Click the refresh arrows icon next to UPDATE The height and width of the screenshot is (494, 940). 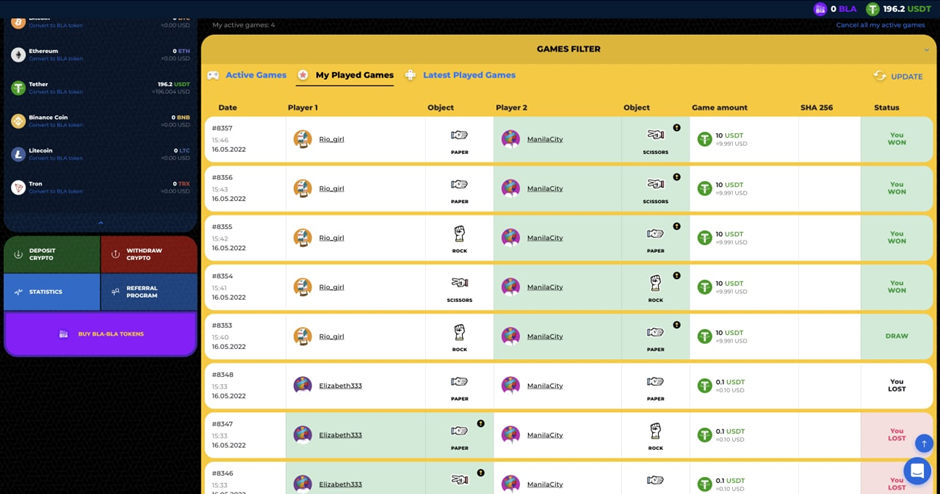(879, 76)
